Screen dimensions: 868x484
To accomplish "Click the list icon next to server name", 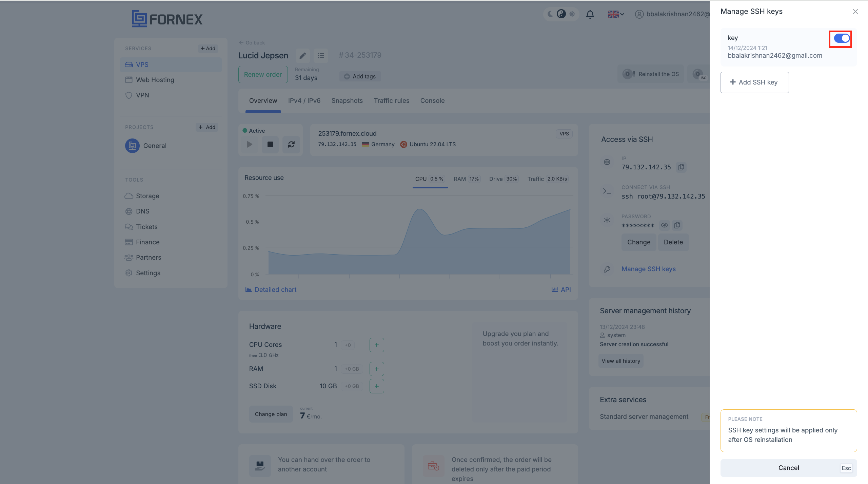I will click(x=321, y=56).
